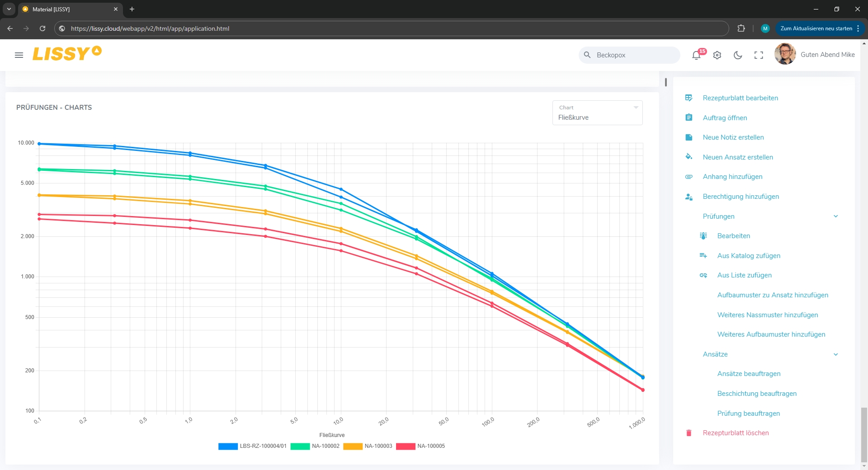This screenshot has height=470, width=868.
Task: Click the Aus Liste zufügen link icon
Action: click(703, 275)
